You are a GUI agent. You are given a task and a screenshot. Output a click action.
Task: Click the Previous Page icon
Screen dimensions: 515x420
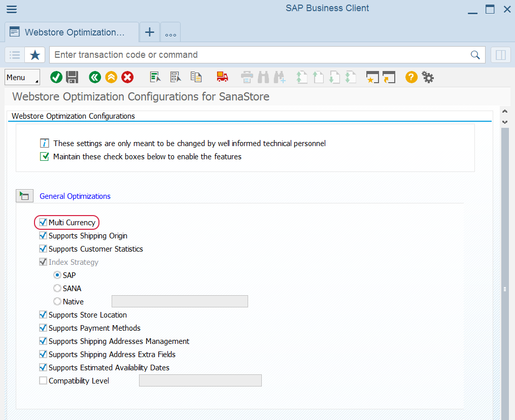(x=318, y=78)
